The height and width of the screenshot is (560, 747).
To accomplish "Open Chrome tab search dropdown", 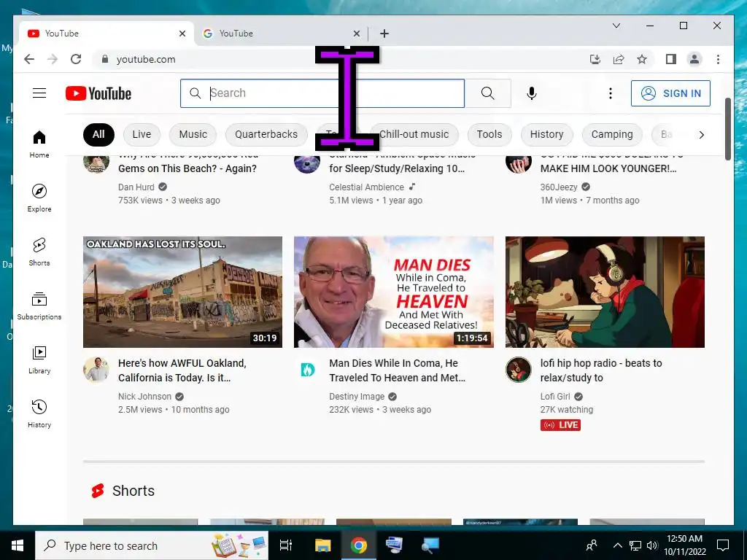I will pos(616,26).
